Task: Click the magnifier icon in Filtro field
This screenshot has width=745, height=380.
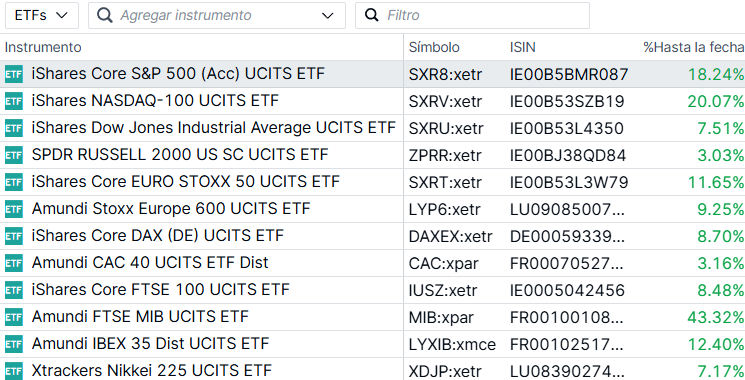Action: coord(372,15)
